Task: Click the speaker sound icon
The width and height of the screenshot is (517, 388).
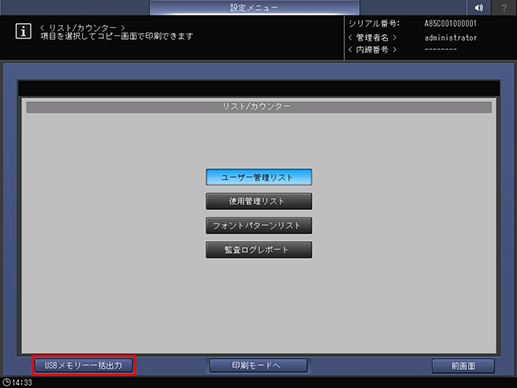Action: click(x=479, y=7)
